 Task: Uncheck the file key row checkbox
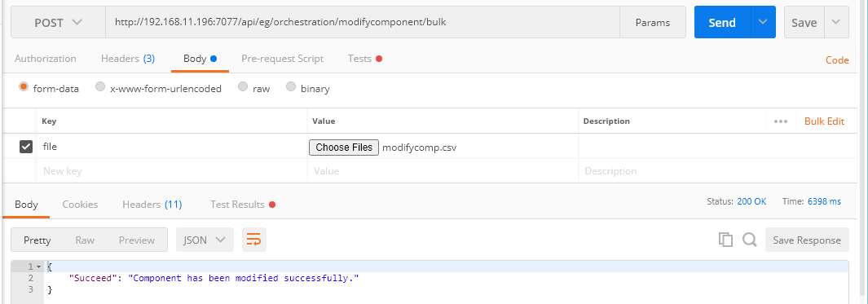[26, 147]
